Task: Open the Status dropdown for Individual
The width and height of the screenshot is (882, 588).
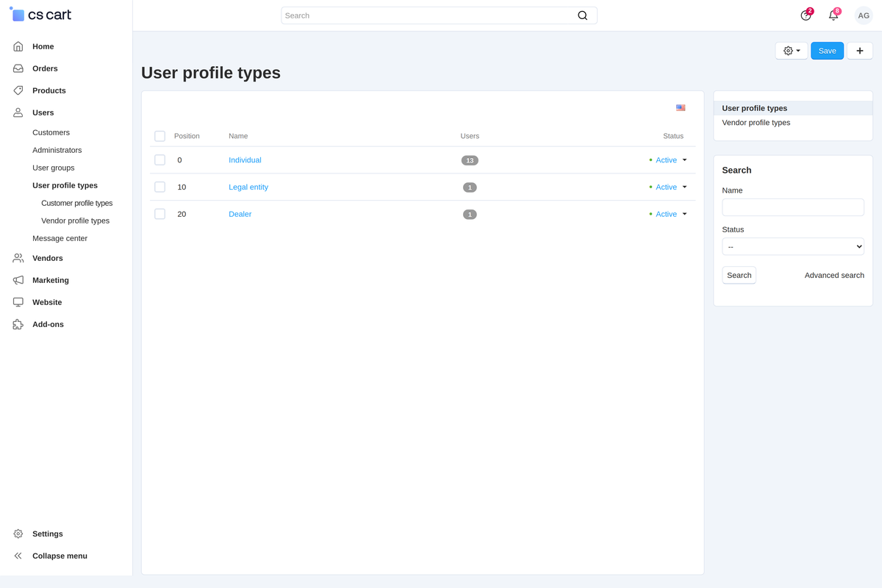Action: click(668, 160)
